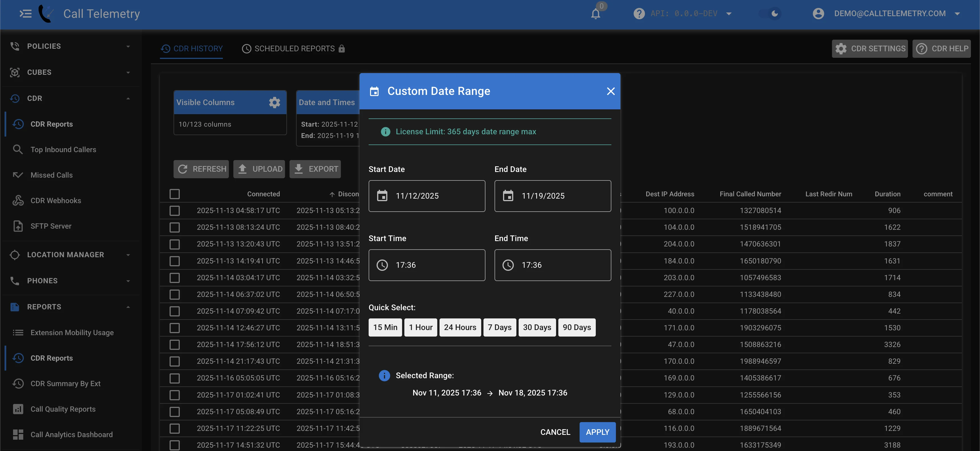Expand LOCATION MANAGER sidebar section

71,255
